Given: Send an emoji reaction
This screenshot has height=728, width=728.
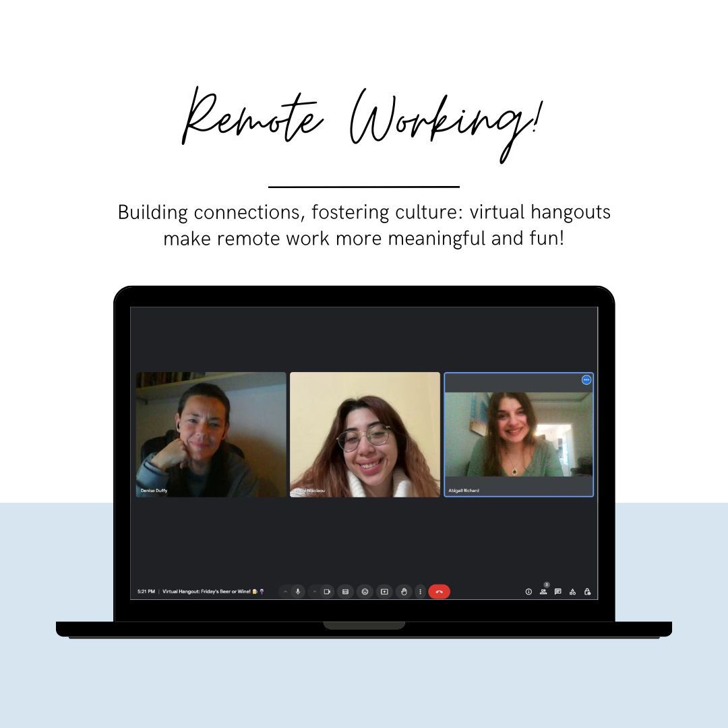Looking at the screenshot, I should (365, 592).
